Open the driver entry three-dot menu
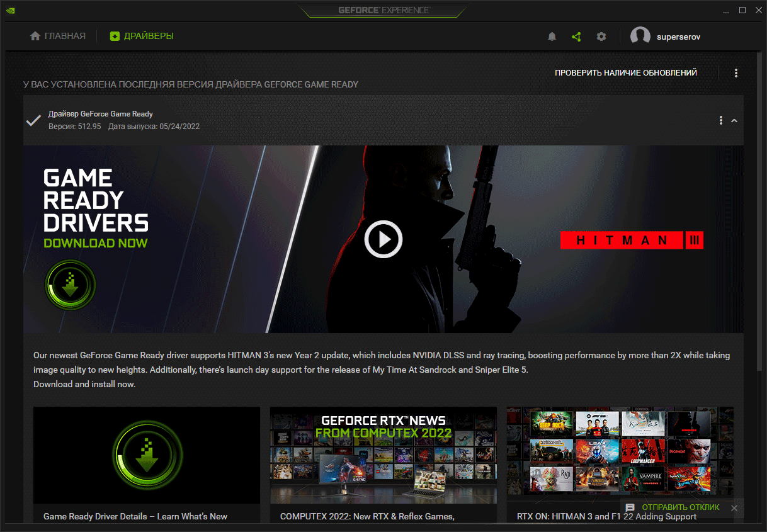 (x=721, y=120)
